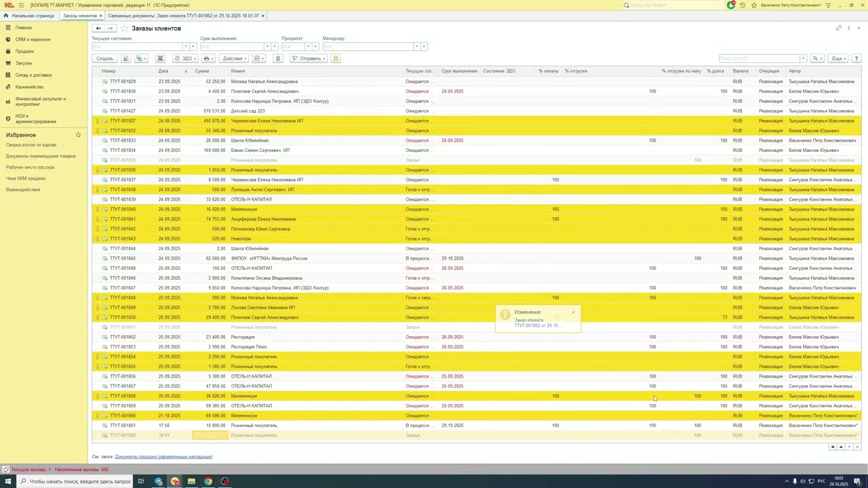Click the Создать button
Viewport: 868px width, 488px height.
tap(104, 58)
